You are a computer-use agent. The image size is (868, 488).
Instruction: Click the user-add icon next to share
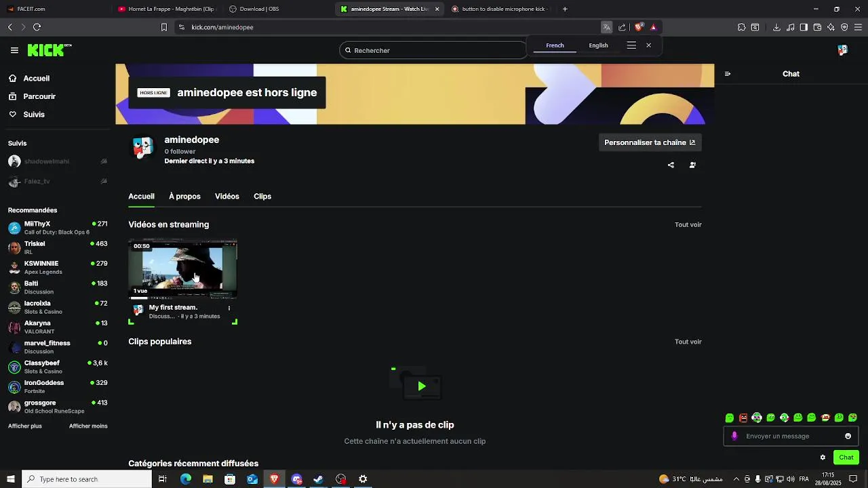(692, 165)
